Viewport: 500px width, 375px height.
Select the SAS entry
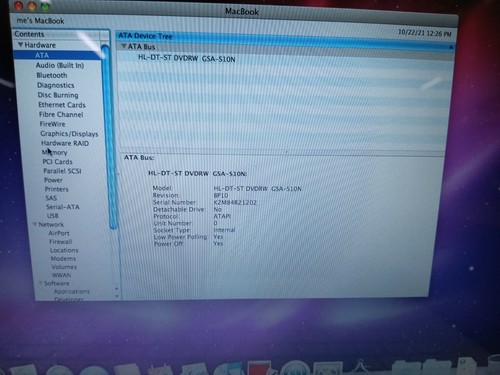point(51,198)
